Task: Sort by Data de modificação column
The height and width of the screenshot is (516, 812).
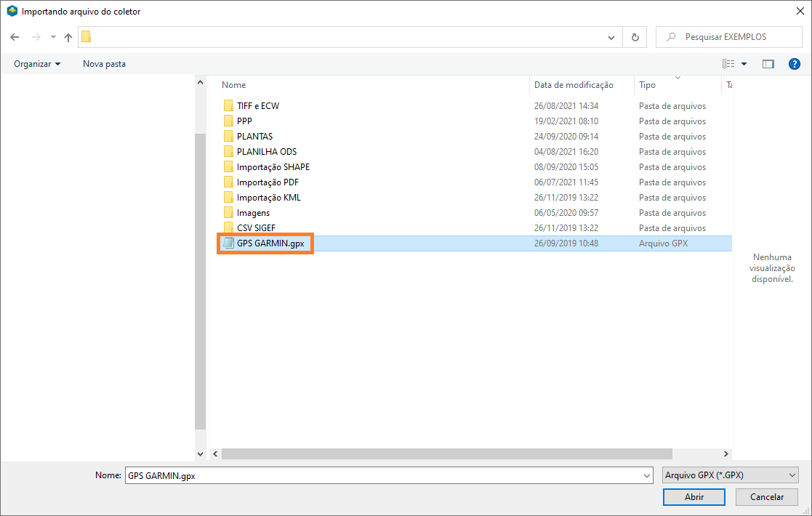Action: coord(574,85)
